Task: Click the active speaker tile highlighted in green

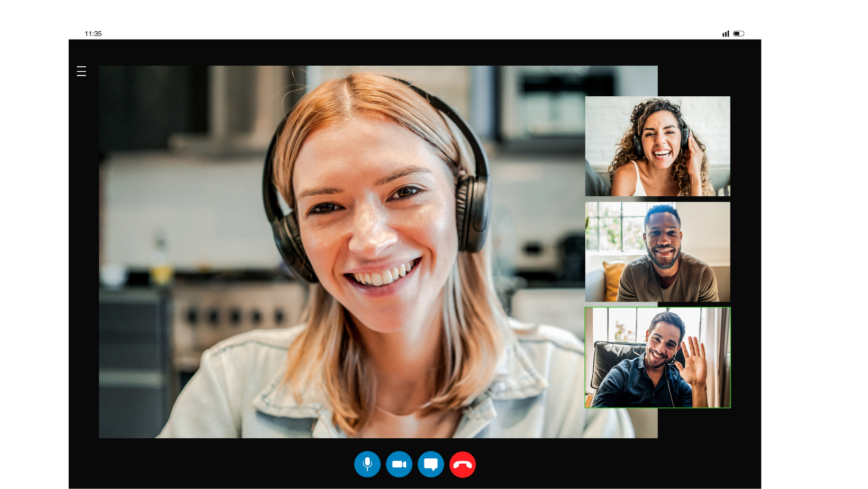Action: point(657,358)
